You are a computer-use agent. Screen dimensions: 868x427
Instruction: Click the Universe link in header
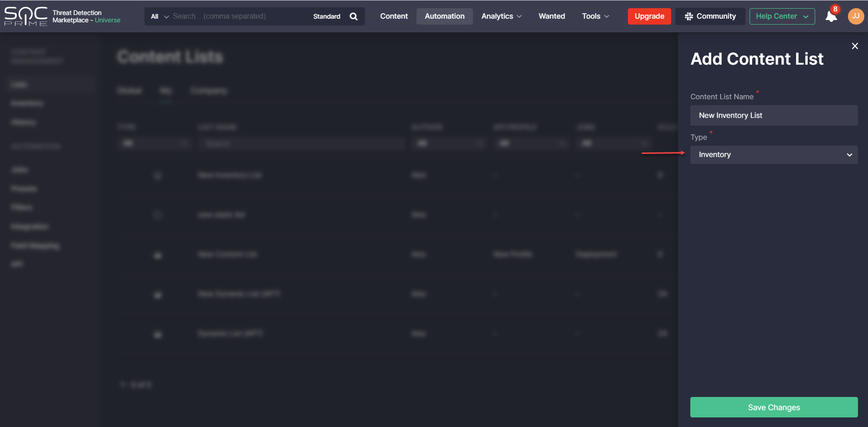108,20
